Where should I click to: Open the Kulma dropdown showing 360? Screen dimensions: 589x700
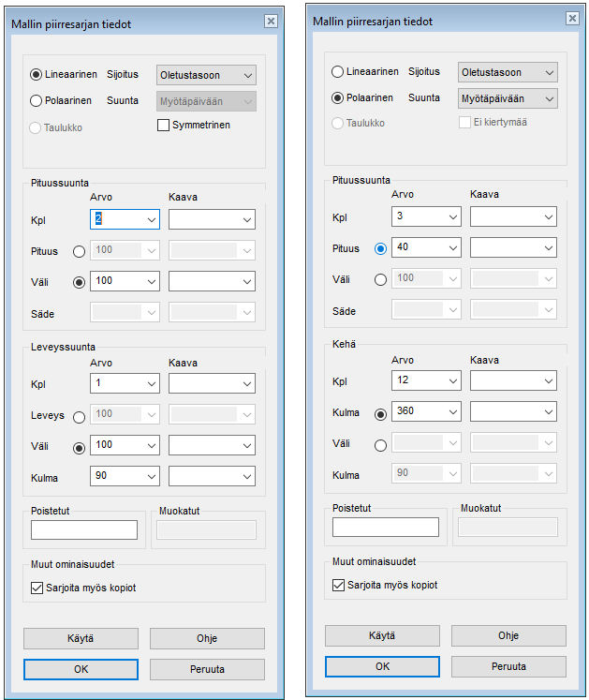coord(453,411)
